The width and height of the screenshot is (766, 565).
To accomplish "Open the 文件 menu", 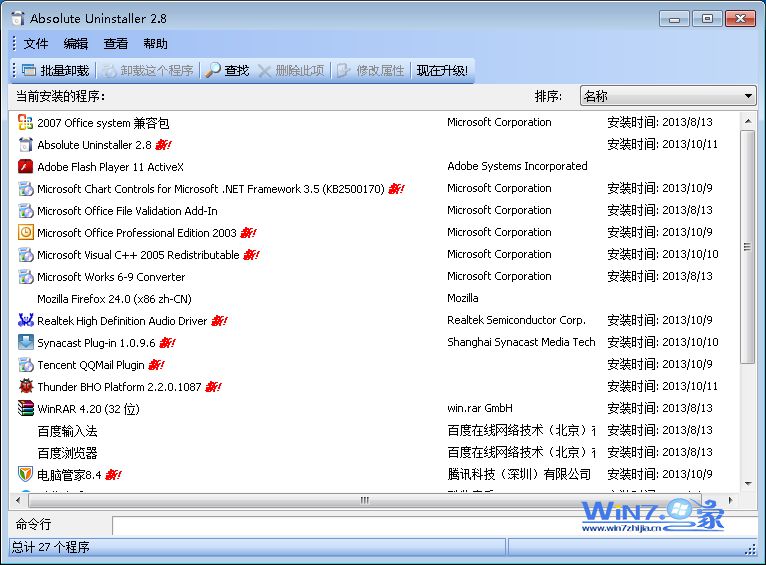I will coord(36,44).
